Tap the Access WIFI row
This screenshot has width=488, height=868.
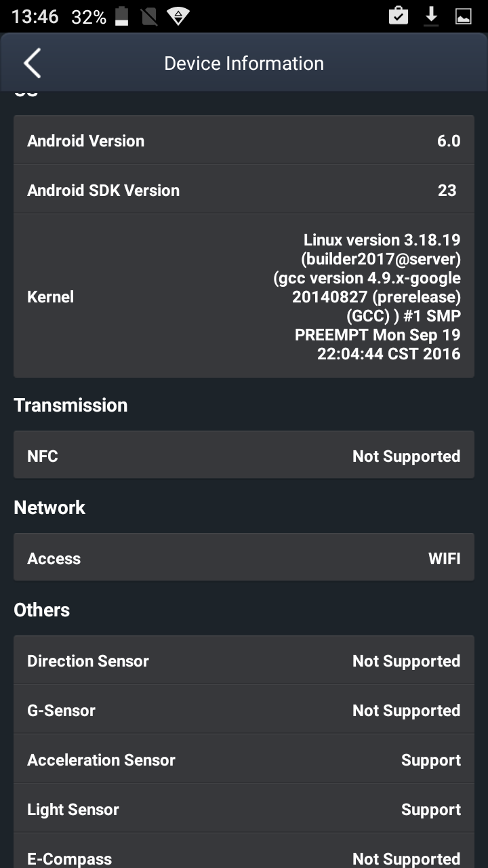coord(244,558)
